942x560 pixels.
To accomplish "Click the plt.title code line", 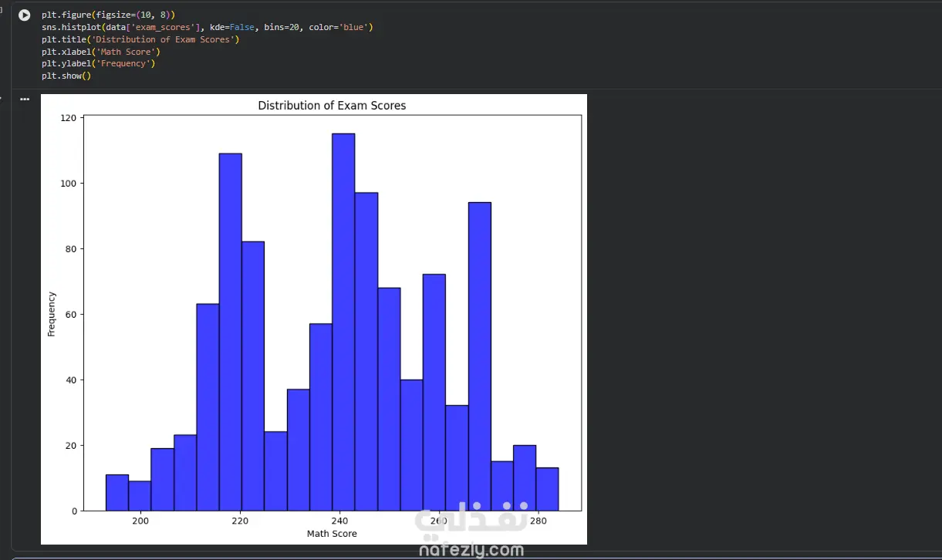I will pyautogui.click(x=140, y=39).
